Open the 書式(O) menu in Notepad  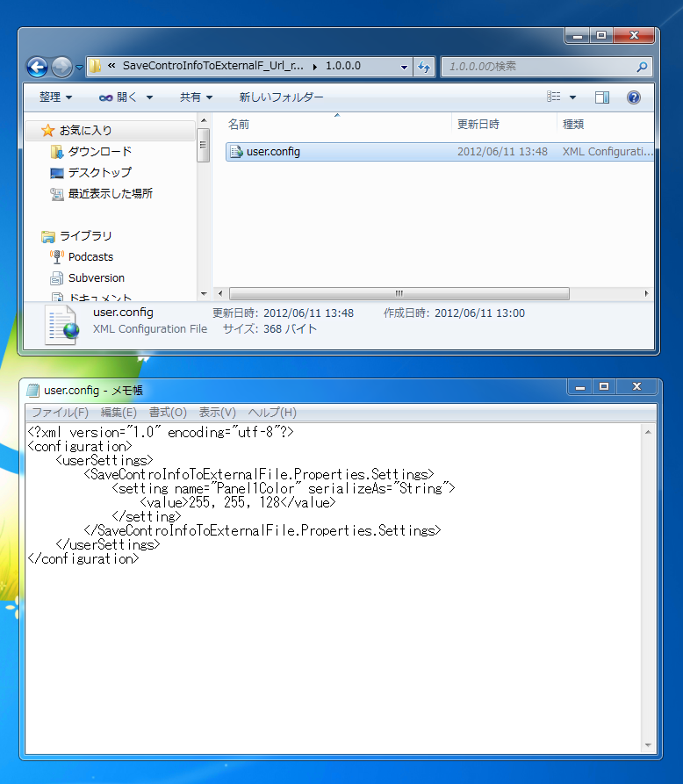point(168,413)
